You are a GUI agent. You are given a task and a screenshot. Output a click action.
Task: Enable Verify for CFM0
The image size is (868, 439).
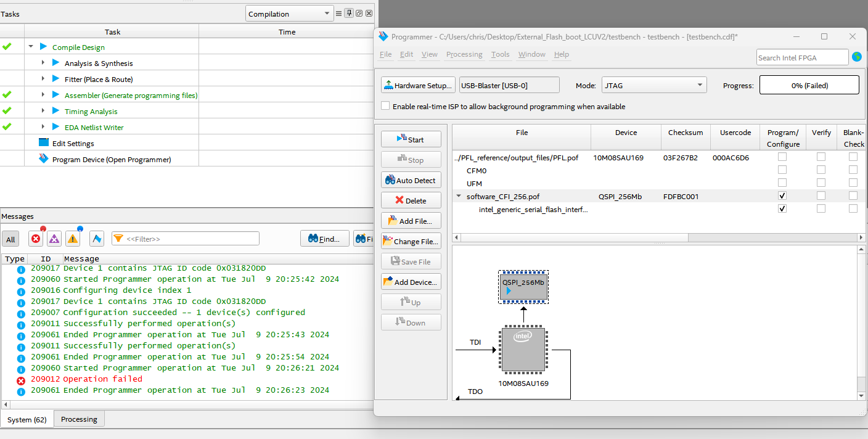point(821,170)
